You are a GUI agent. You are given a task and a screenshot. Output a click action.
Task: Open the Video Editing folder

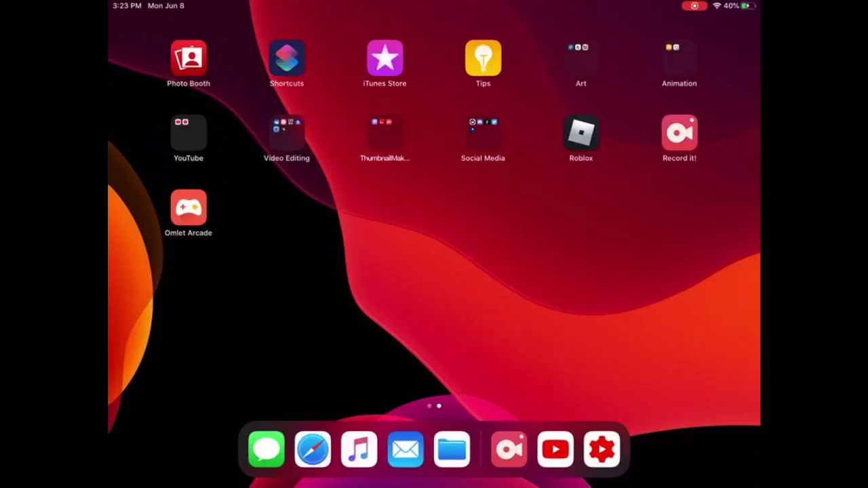287,133
